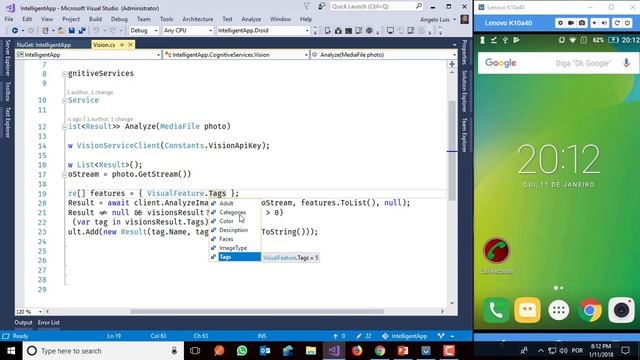
Task: Open the Server Explorer side panel
Action: [x=7, y=58]
